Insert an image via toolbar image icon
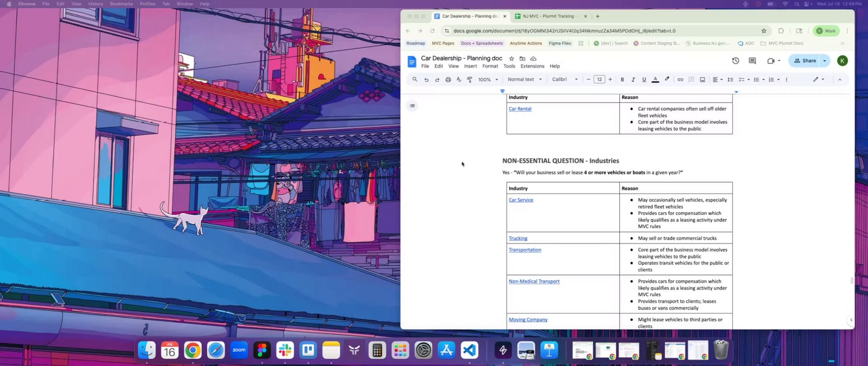 [x=703, y=79]
